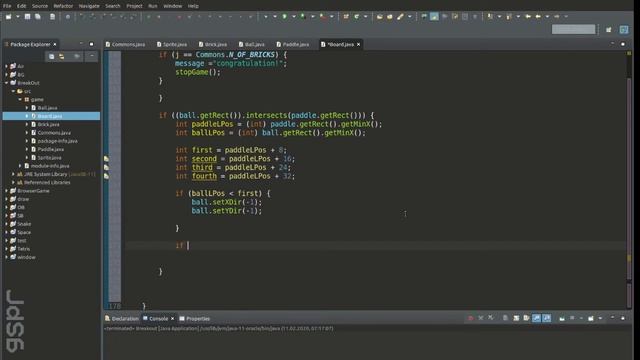Screen dimensions: 640x360
Task: Click the Open Perspective icon
Action: (609, 29)
